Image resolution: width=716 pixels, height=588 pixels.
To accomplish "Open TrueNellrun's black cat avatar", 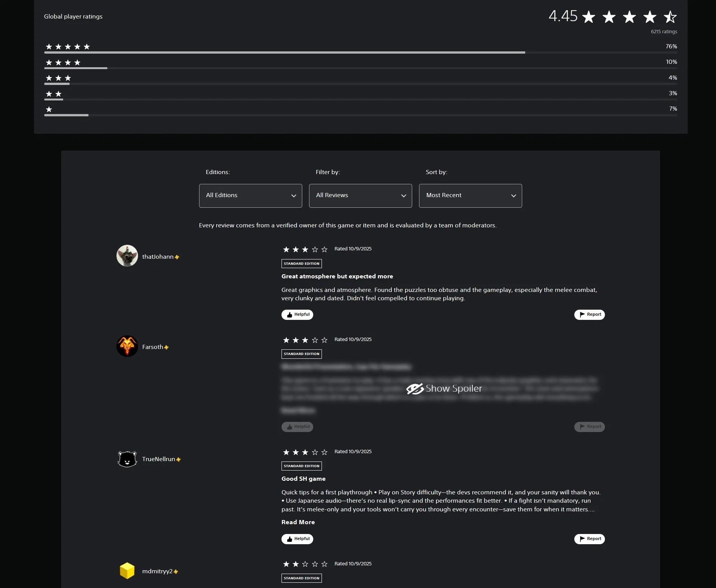I will point(127,459).
